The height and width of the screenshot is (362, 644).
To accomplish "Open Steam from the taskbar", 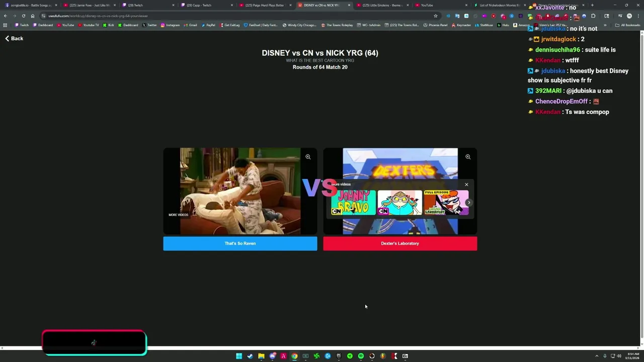I will pos(250,356).
